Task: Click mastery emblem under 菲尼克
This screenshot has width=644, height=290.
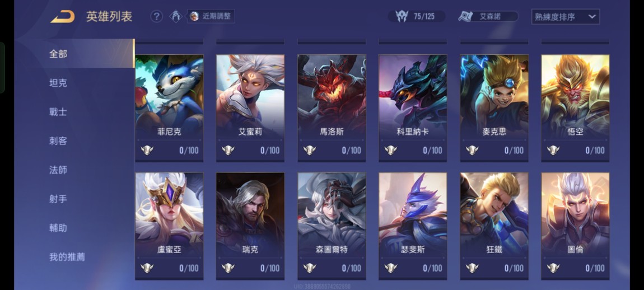Action: click(x=147, y=151)
